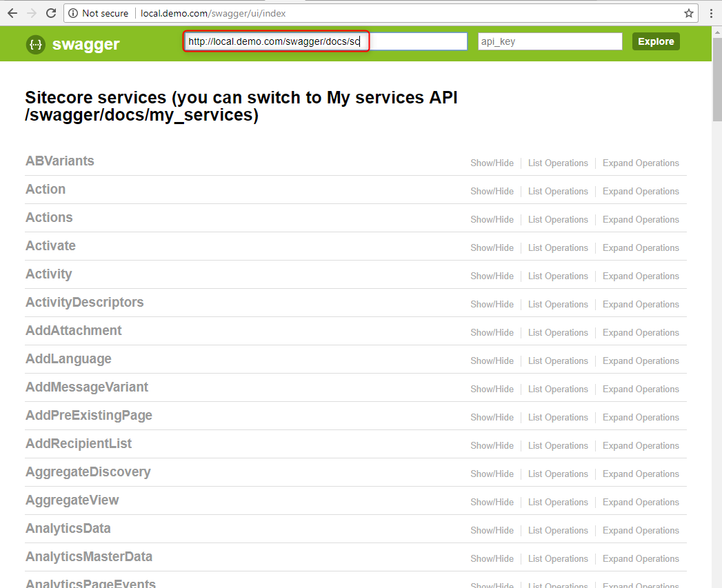Expand Operations for Activate
The image size is (722, 588).
tap(641, 247)
